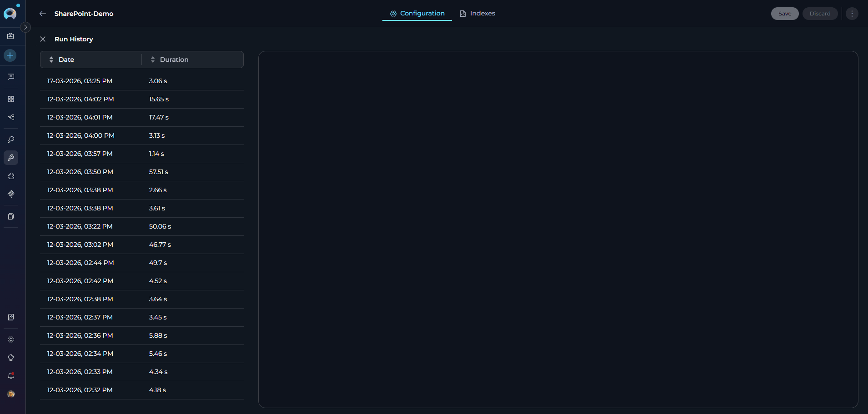Open the settings gear icon
The height and width of the screenshot is (414, 868).
pyautogui.click(x=11, y=339)
